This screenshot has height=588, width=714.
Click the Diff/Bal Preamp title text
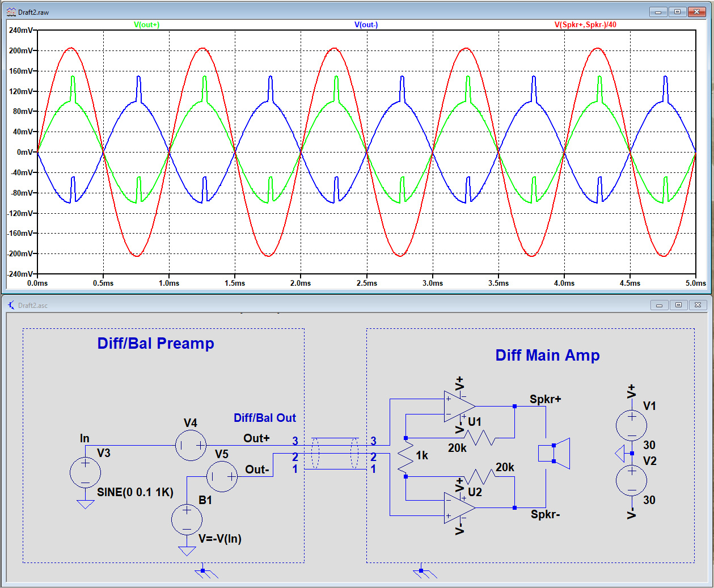(x=156, y=344)
